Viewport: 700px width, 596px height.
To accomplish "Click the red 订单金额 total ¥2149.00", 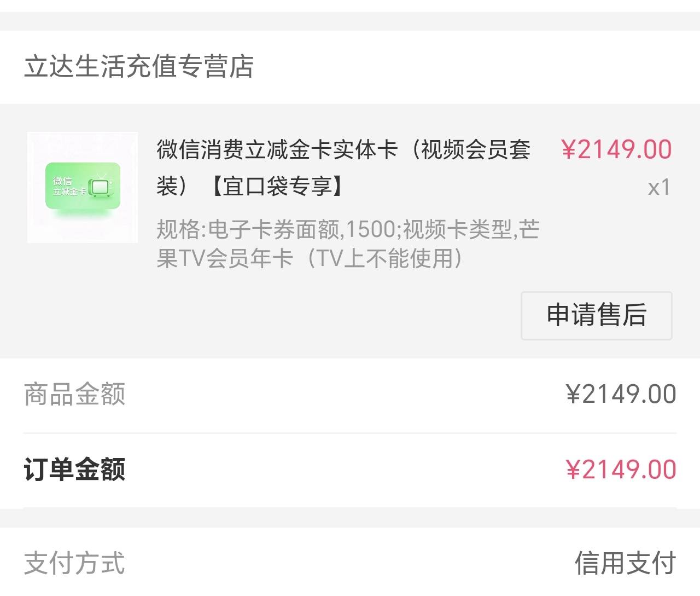I will coord(621,470).
